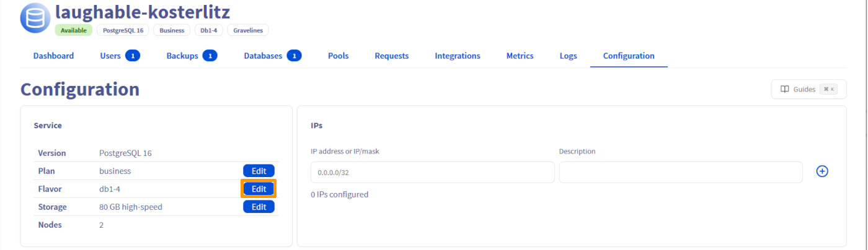Viewport: 868px width, 250px height.
Task: Select the Configuration tab
Action: pos(628,56)
